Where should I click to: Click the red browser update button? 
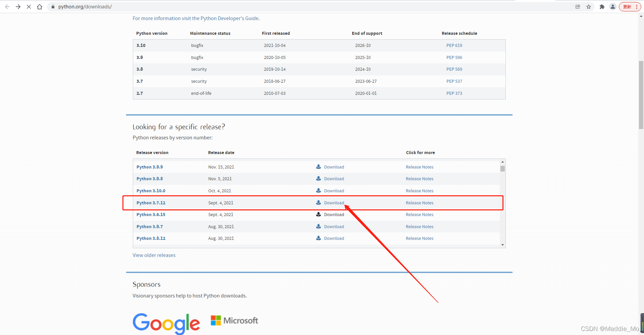pyautogui.click(x=630, y=7)
